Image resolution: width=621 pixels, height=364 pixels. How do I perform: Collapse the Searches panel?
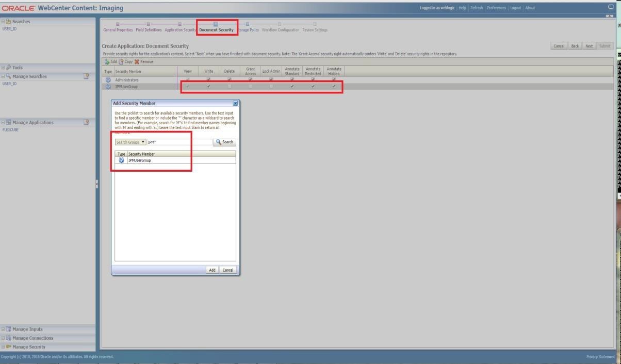(x=3, y=22)
